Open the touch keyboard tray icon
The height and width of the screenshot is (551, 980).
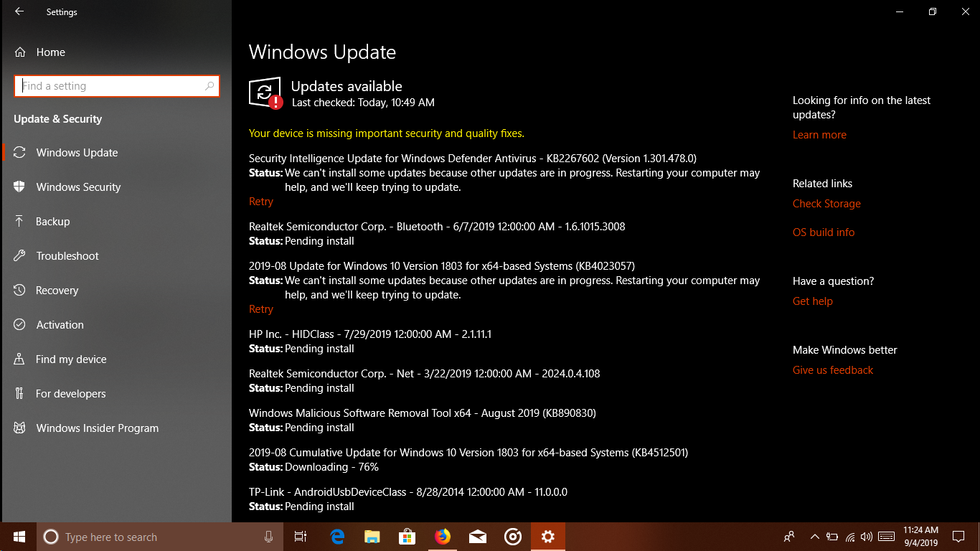pyautogui.click(x=886, y=537)
